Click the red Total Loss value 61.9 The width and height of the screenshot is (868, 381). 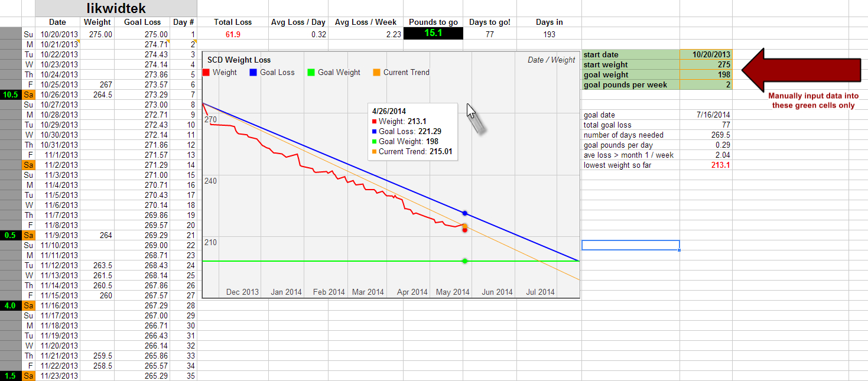pyautogui.click(x=233, y=34)
